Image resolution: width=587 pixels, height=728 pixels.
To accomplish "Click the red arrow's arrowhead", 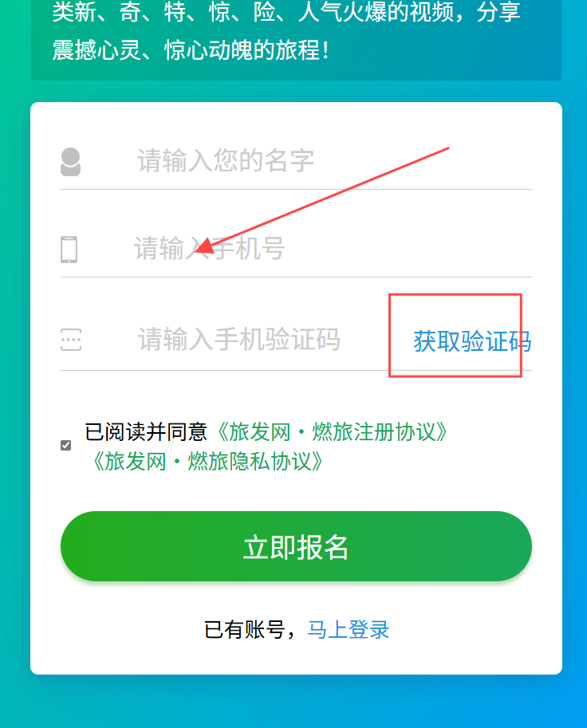I will (x=205, y=245).
